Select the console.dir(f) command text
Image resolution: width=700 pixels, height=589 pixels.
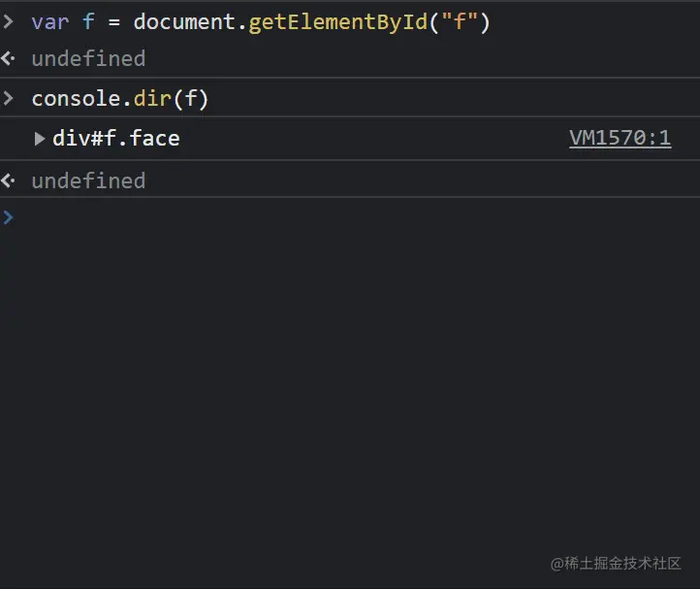click(x=119, y=98)
